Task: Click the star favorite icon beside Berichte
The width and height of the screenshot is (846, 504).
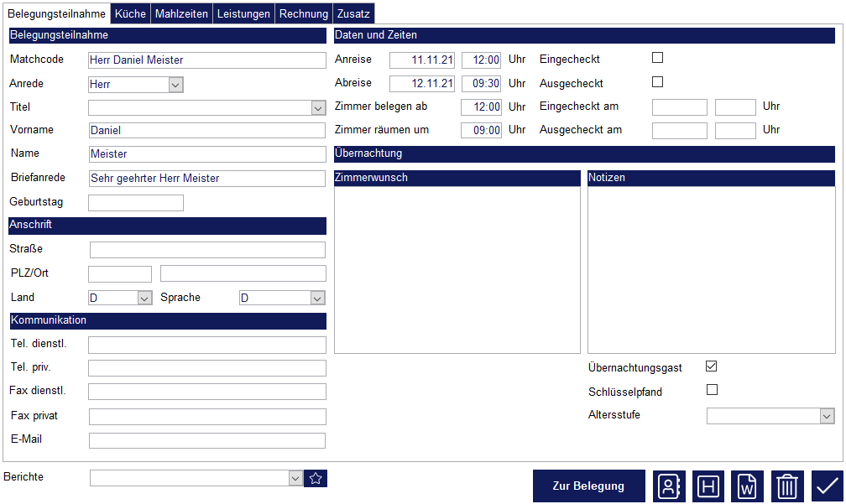Action: (x=316, y=478)
